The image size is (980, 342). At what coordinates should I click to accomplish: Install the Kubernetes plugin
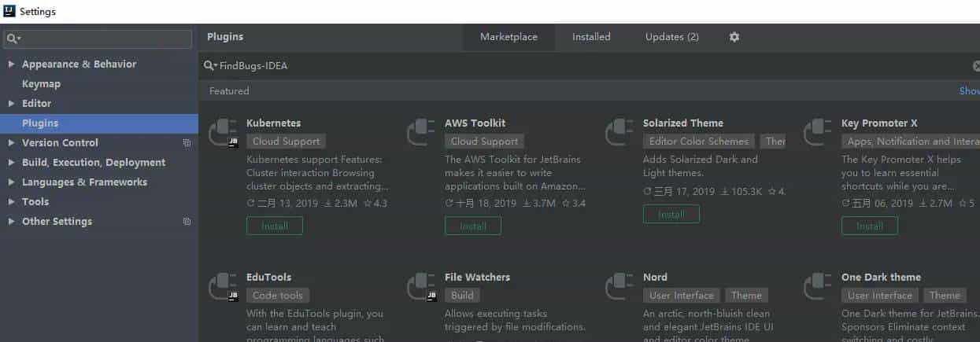(275, 226)
